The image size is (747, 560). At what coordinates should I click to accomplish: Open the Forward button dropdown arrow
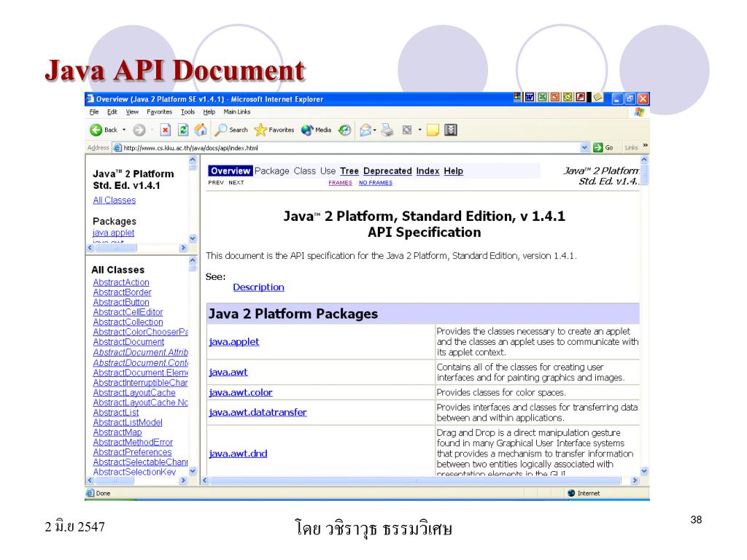click(152, 130)
